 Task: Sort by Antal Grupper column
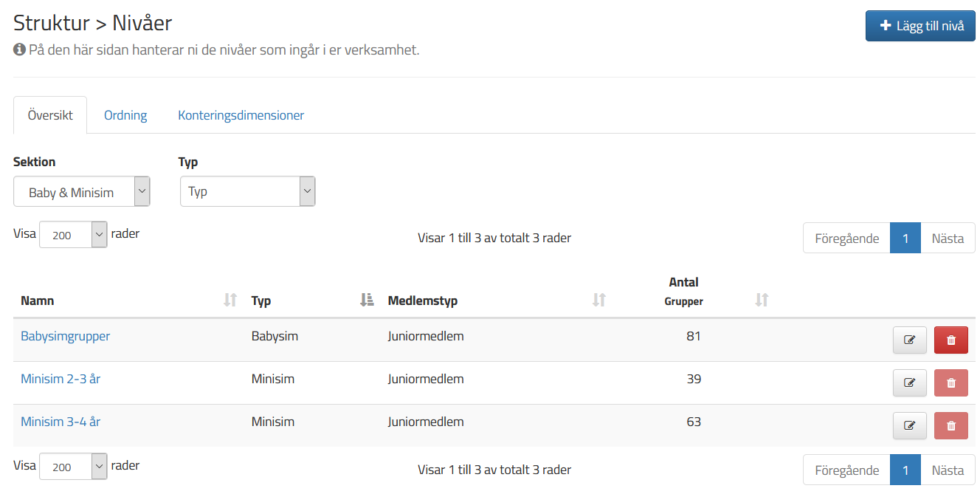[762, 300]
